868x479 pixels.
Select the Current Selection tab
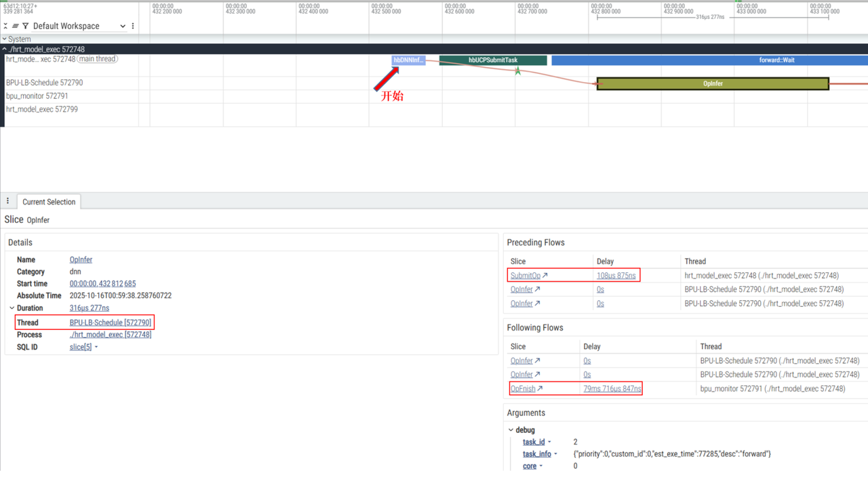pos(49,202)
